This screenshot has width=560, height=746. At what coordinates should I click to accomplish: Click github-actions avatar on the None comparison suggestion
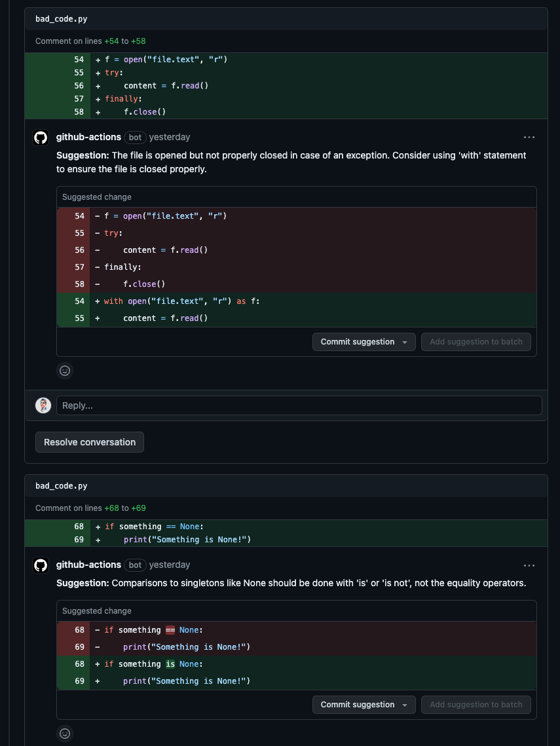[x=41, y=565]
